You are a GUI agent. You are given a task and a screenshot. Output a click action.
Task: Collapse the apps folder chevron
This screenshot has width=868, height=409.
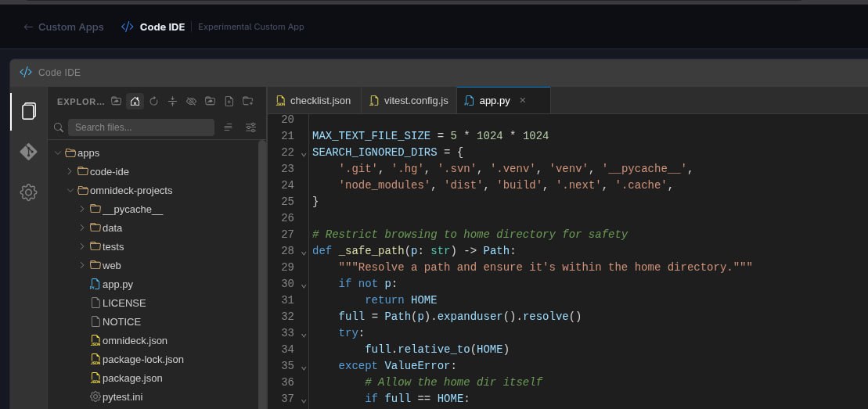coord(58,152)
